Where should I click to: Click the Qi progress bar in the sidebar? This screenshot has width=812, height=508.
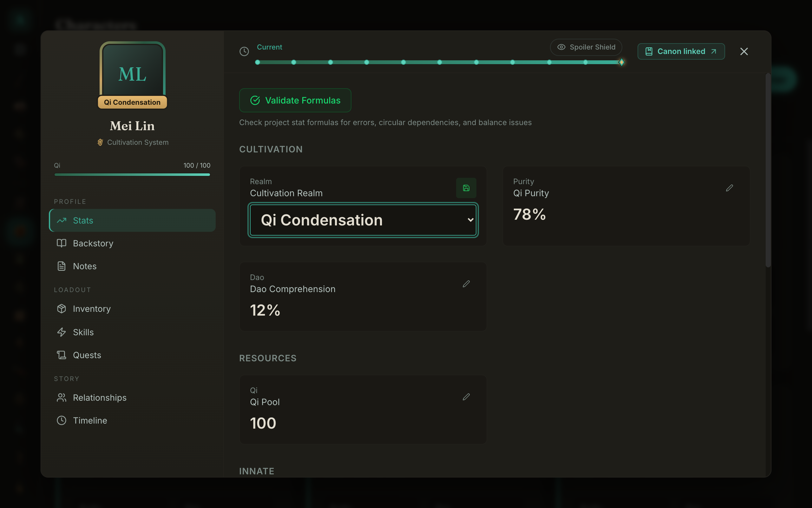point(132,175)
